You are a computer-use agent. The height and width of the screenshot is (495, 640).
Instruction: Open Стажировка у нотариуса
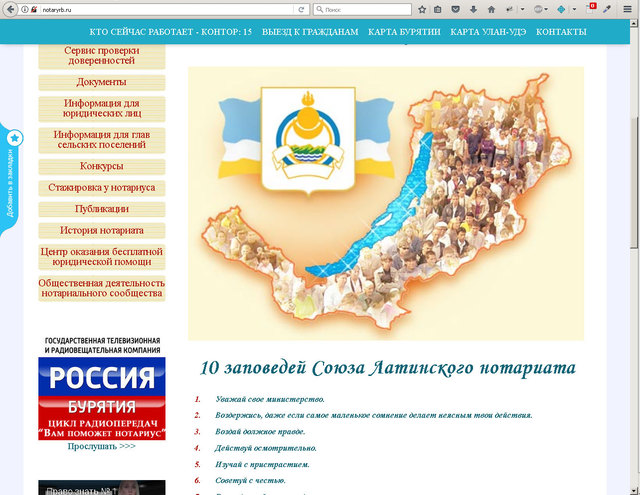point(102,188)
